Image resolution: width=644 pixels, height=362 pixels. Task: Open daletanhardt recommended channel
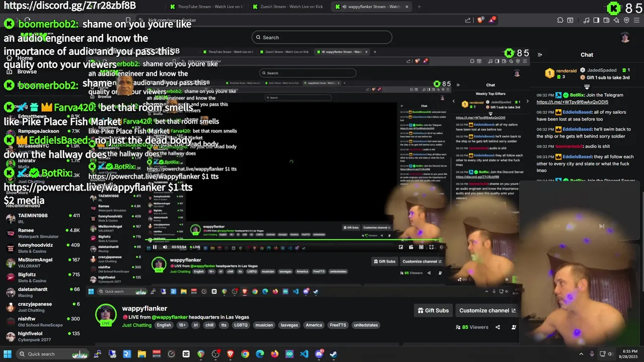43,292
